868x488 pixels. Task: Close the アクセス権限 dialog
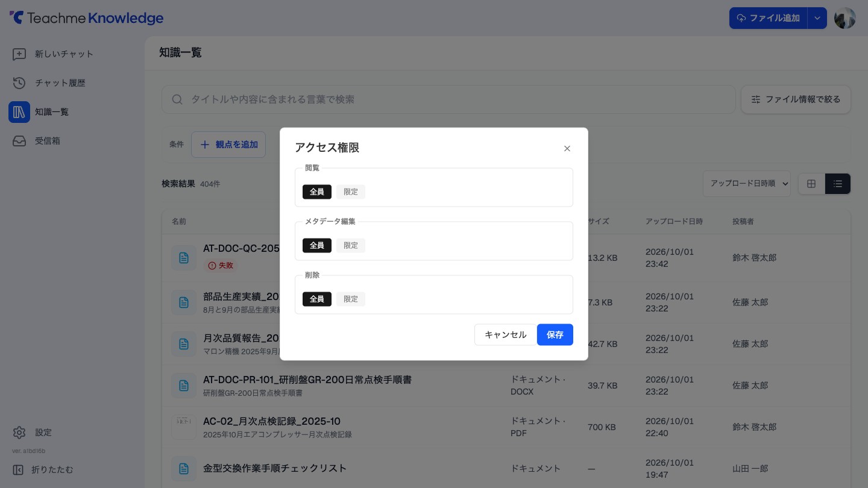coord(567,148)
